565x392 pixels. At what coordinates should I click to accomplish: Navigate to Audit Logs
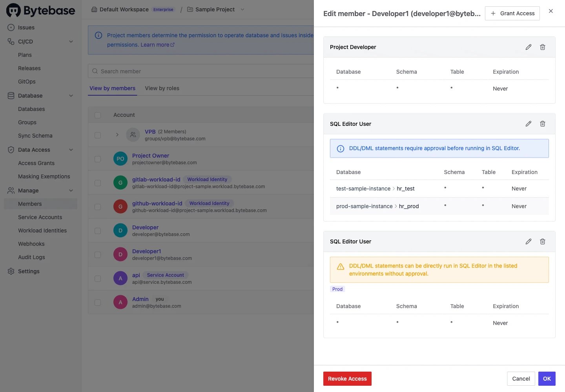point(31,257)
